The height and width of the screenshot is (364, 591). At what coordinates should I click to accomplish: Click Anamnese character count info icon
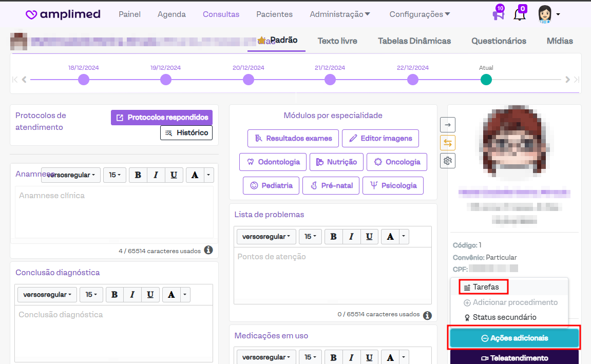point(208,250)
